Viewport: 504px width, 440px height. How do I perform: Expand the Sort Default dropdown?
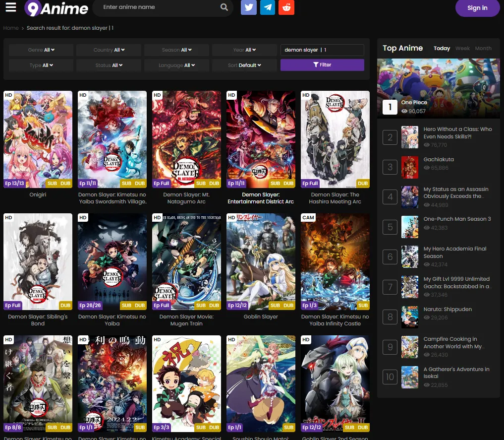tap(244, 65)
